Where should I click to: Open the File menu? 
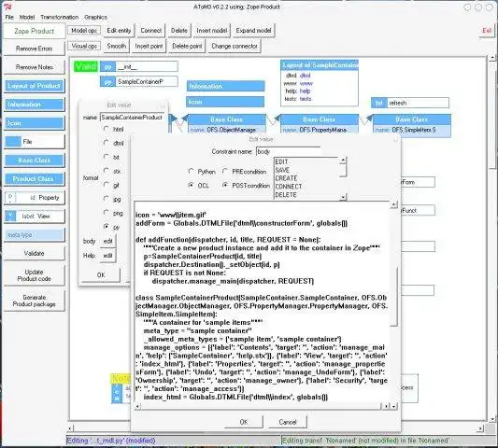click(x=9, y=17)
